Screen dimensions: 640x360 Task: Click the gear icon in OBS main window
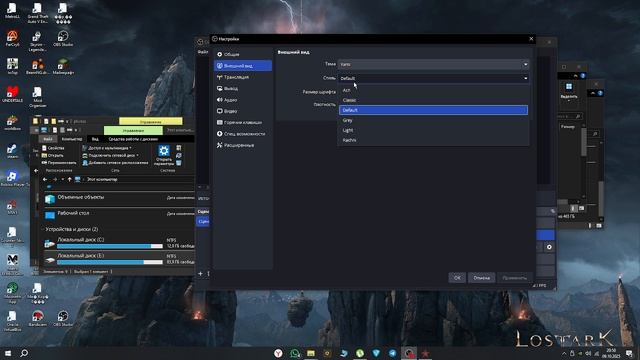pyautogui.click(x=549, y=247)
